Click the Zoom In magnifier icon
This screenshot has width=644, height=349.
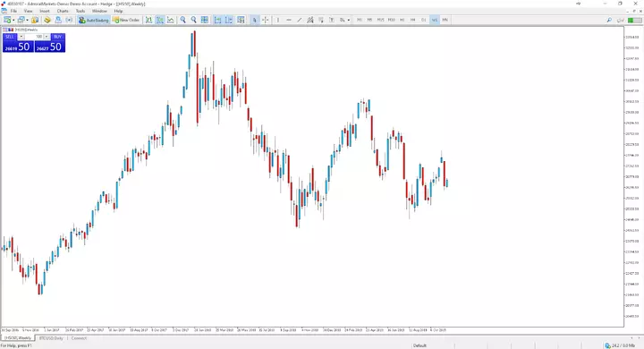(182, 20)
